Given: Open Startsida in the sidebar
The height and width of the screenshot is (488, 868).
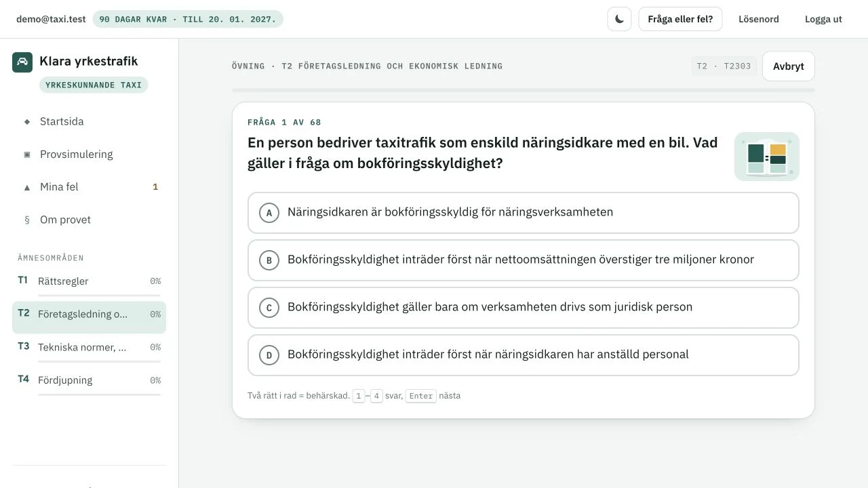Looking at the screenshot, I should [89, 122].
